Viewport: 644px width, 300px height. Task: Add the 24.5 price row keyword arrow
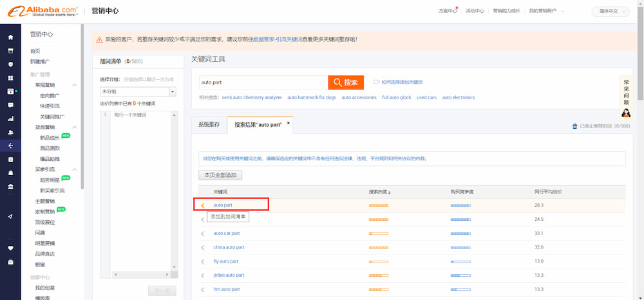point(202,220)
